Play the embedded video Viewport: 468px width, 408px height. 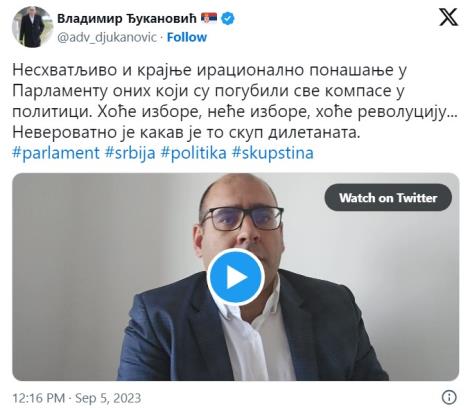236,277
